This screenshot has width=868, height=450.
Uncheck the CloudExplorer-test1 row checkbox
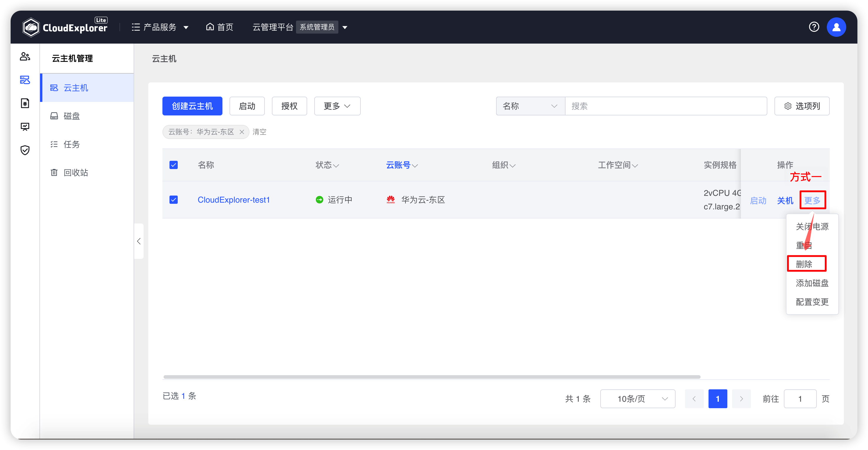point(174,200)
